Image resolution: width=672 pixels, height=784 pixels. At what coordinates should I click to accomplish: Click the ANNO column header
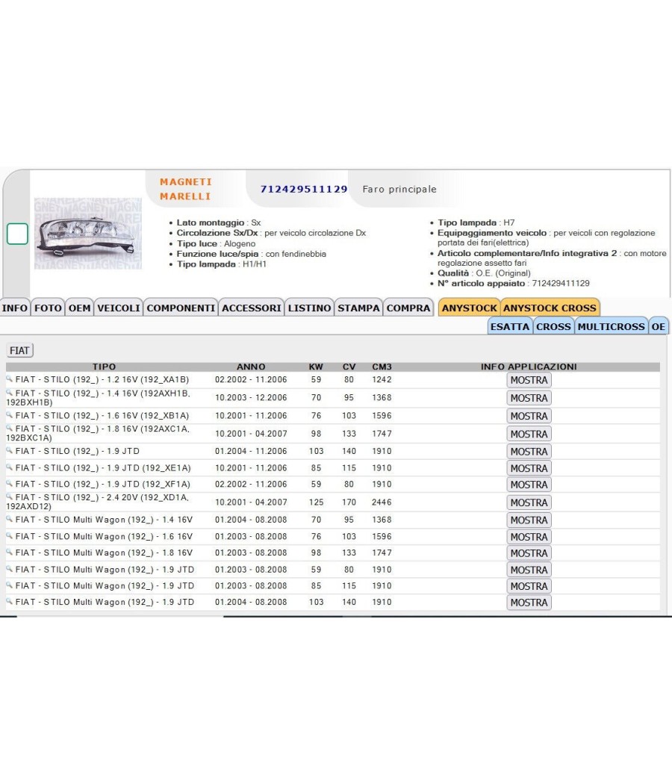pyautogui.click(x=251, y=367)
